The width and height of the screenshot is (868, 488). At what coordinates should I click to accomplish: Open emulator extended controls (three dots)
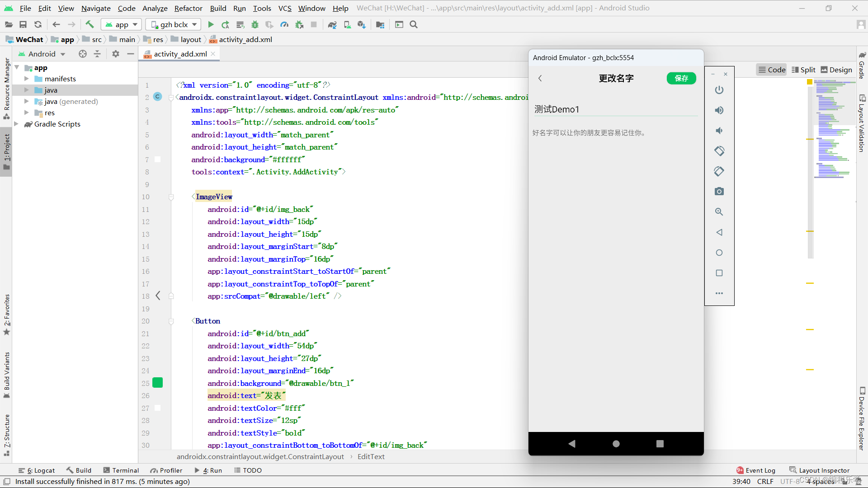(x=719, y=293)
